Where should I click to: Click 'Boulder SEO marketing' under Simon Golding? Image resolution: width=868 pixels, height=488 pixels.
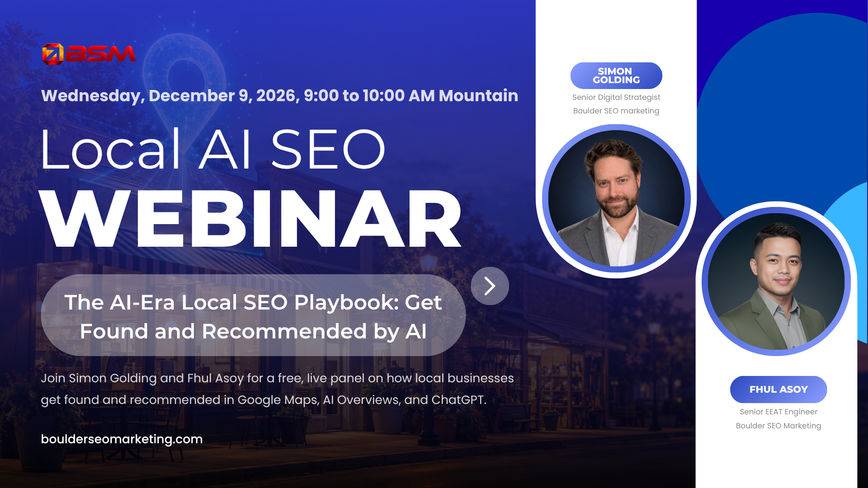point(616,111)
